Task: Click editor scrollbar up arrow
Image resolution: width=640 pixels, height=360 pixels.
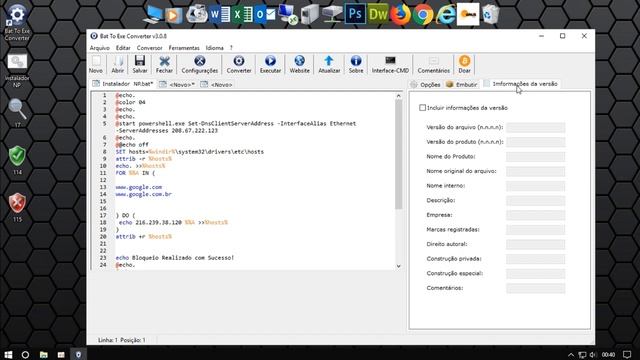Action: 398,96
